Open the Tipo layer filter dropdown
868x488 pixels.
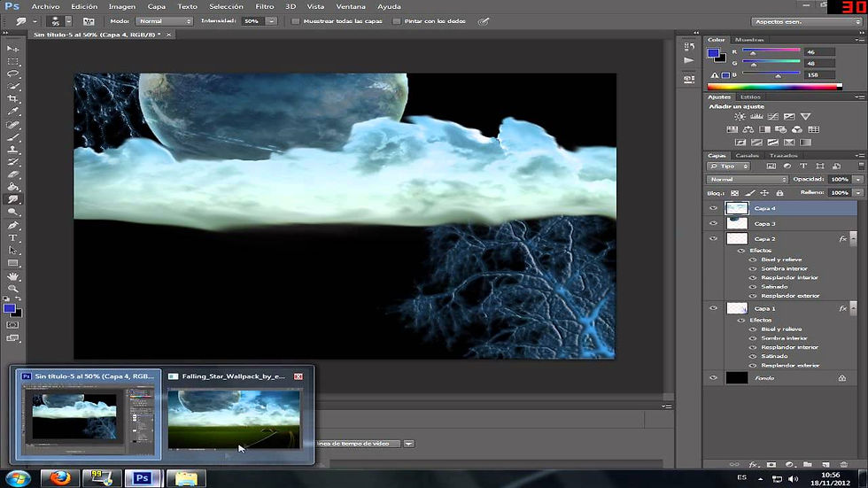pos(728,166)
